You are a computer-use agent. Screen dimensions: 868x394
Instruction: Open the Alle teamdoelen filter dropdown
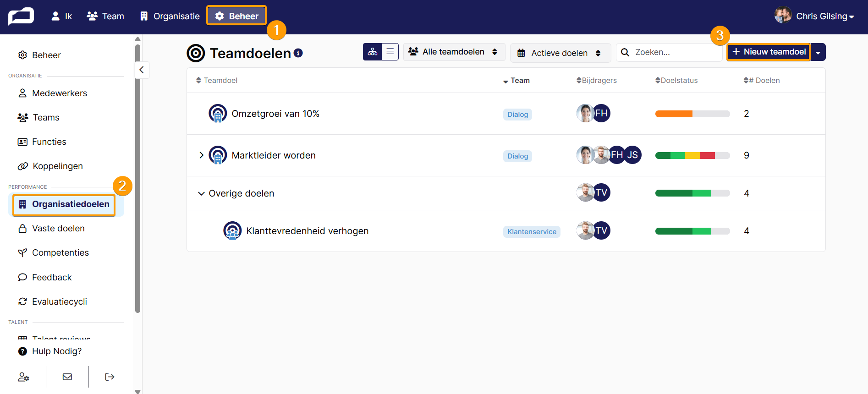454,52
